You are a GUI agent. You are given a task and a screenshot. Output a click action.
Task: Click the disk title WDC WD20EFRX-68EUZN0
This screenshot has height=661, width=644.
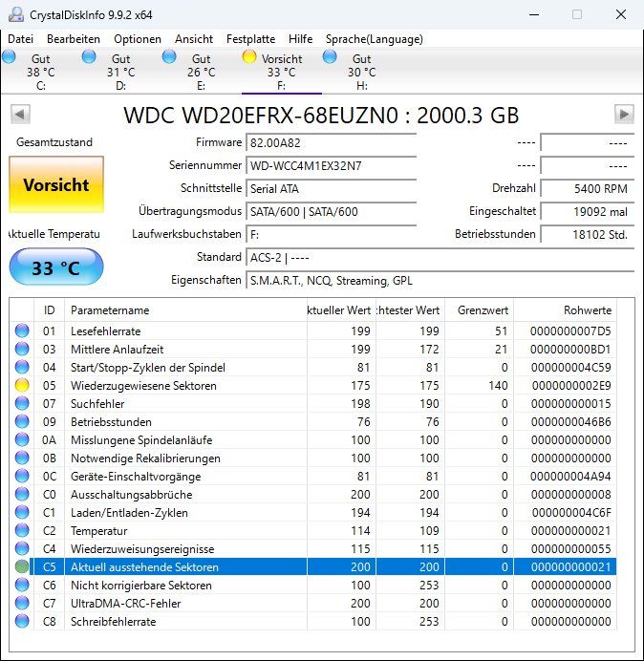point(321,115)
